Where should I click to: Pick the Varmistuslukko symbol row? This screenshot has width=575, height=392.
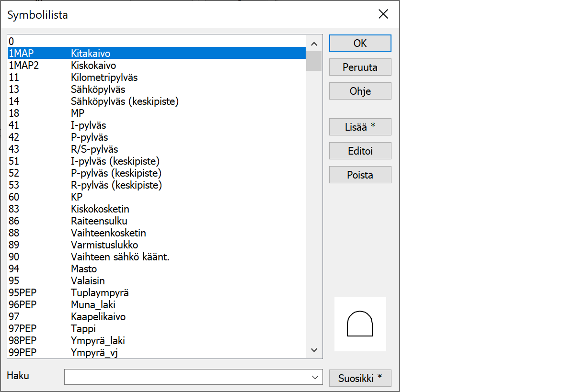pyautogui.click(x=104, y=245)
